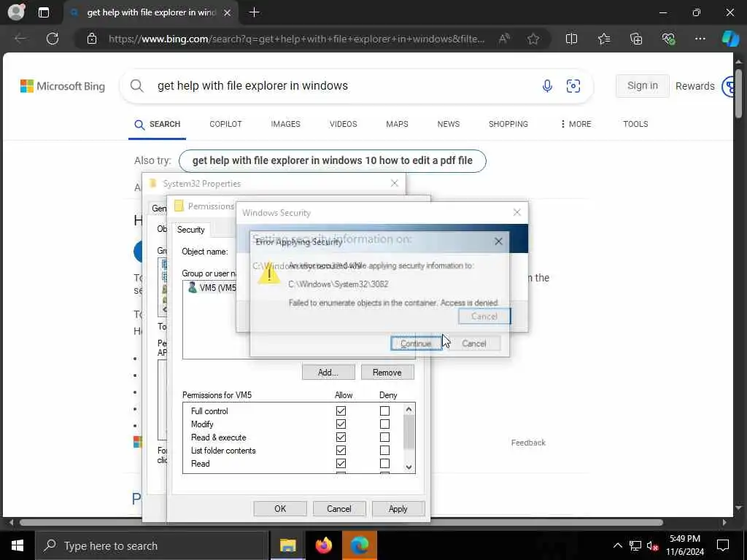
Task: Close the Bing search tab
Action: tap(228, 13)
